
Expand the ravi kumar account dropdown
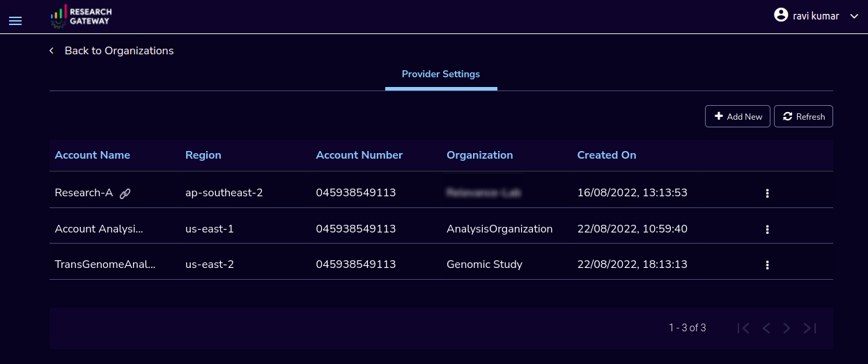[855, 16]
